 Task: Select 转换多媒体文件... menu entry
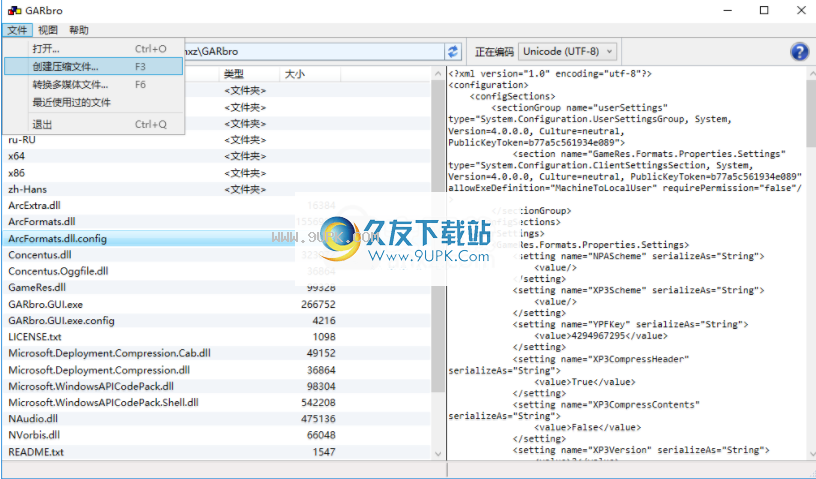[94, 84]
